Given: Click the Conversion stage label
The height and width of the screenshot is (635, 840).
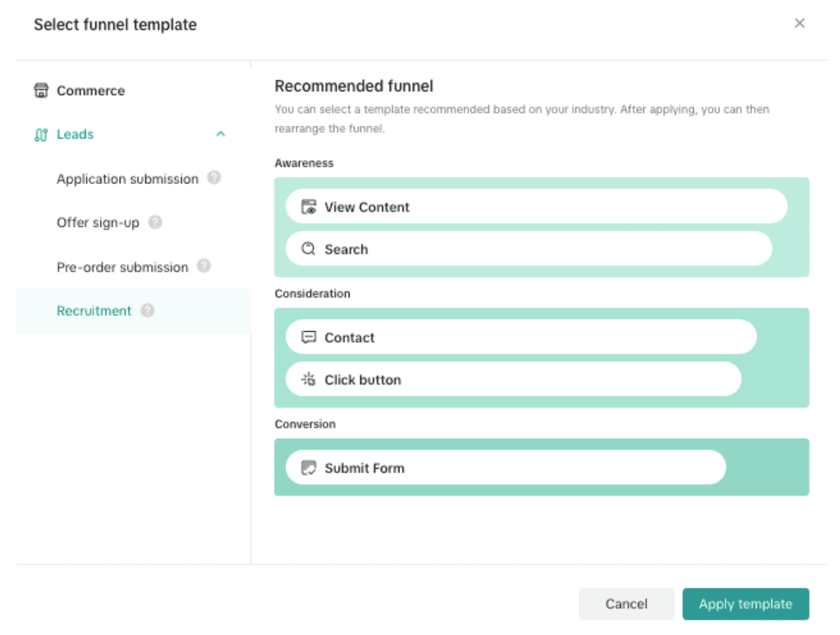Looking at the screenshot, I should pos(304,424).
